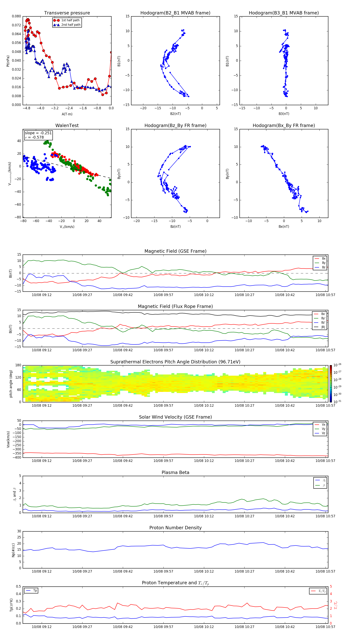This screenshot has height=644, width=351.
Task: Click 'Hodogram(B2_B1 MVAB frame)' title
Action: pyautogui.click(x=175, y=13)
